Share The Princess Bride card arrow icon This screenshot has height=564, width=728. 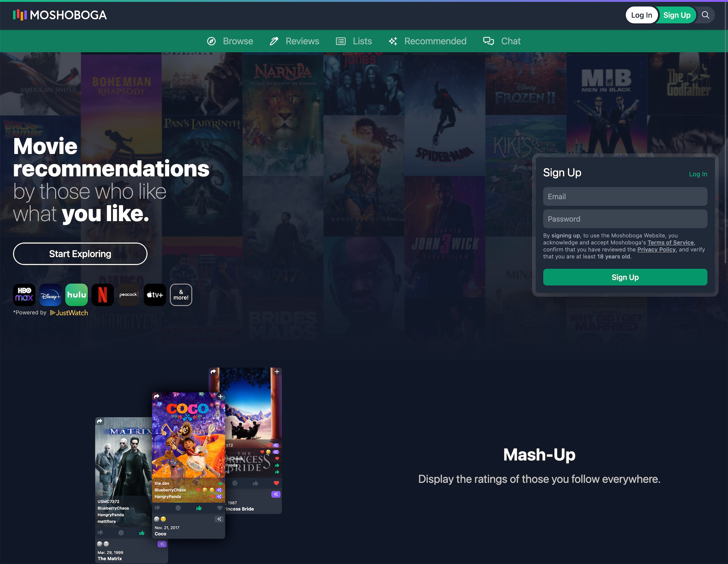(213, 372)
